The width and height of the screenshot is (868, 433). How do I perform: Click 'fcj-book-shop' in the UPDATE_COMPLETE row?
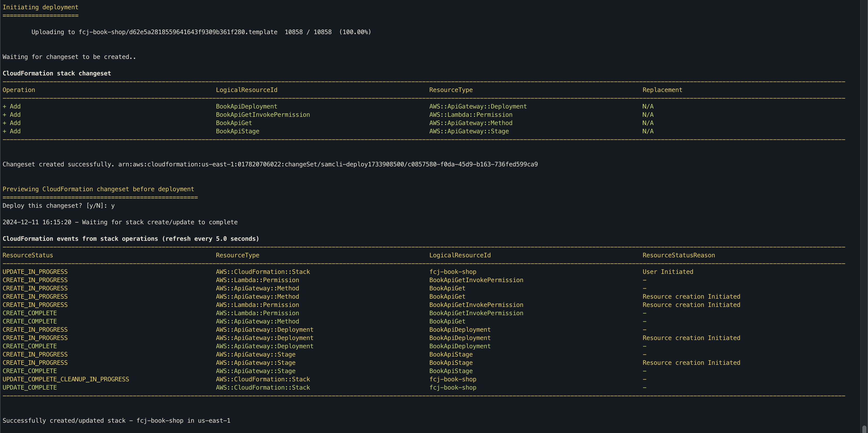(453, 388)
